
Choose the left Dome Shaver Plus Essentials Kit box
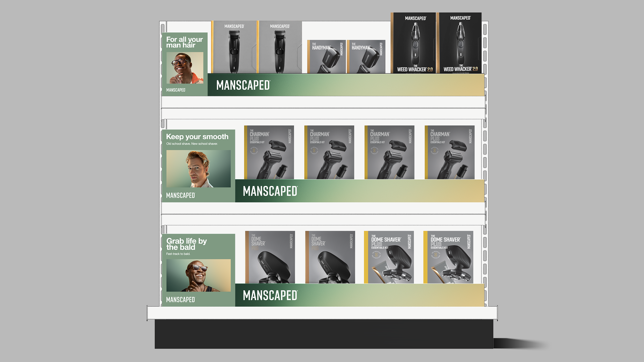click(389, 257)
